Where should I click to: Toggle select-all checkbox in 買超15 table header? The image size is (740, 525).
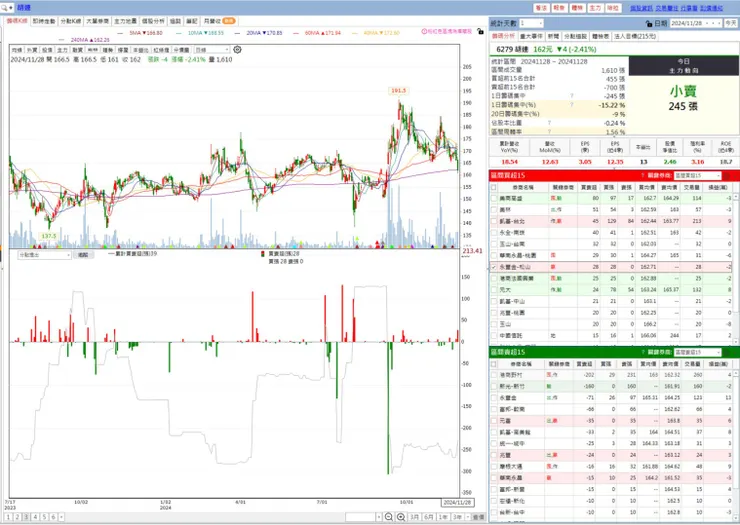click(x=494, y=187)
